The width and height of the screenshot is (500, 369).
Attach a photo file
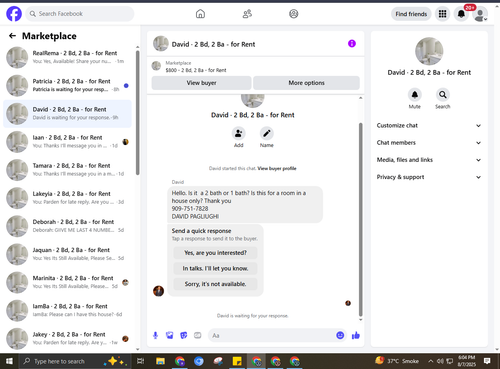pos(170,335)
